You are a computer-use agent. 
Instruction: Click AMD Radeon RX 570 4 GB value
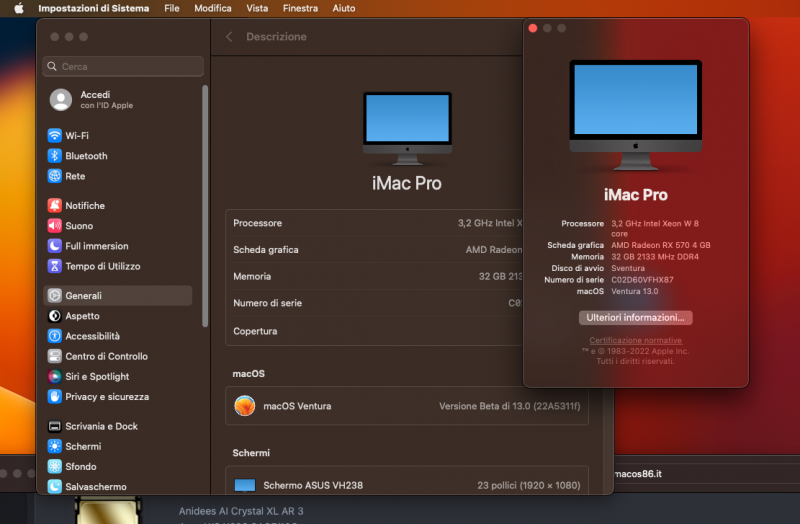point(661,245)
